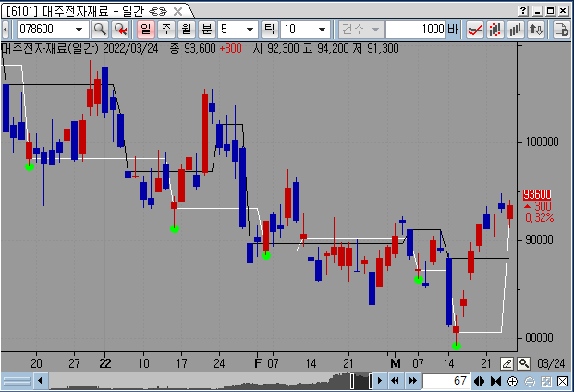This screenshot has height=392, width=574.
Task: Select the daily (일) period toggle
Action: point(145,30)
